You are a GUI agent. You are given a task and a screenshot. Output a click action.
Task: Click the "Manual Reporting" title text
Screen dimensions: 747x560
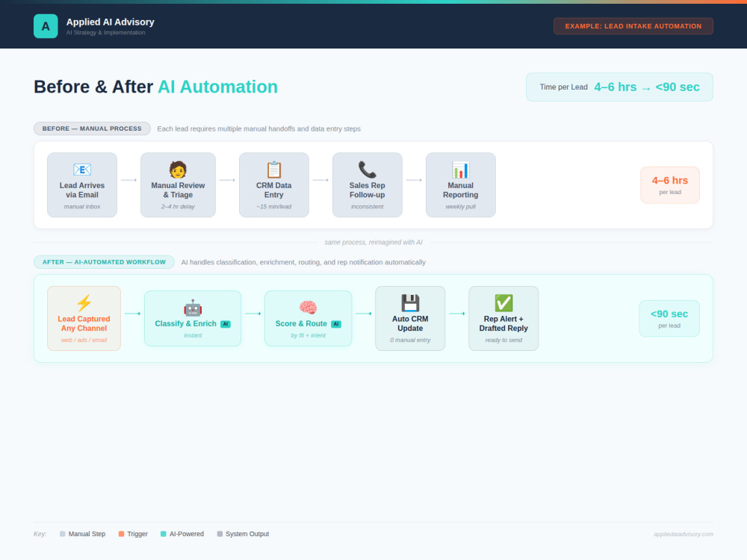click(461, 190)
